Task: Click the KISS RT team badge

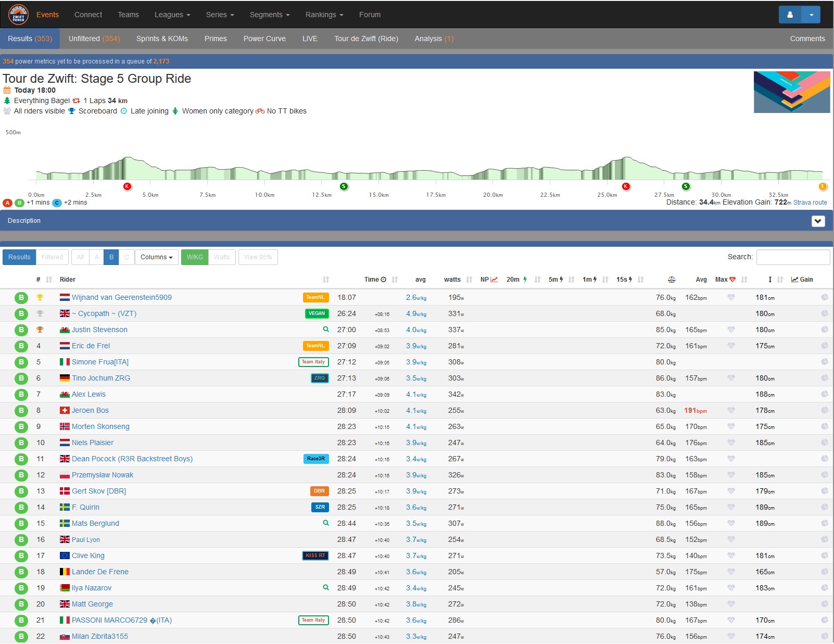Action: (315, 555)
